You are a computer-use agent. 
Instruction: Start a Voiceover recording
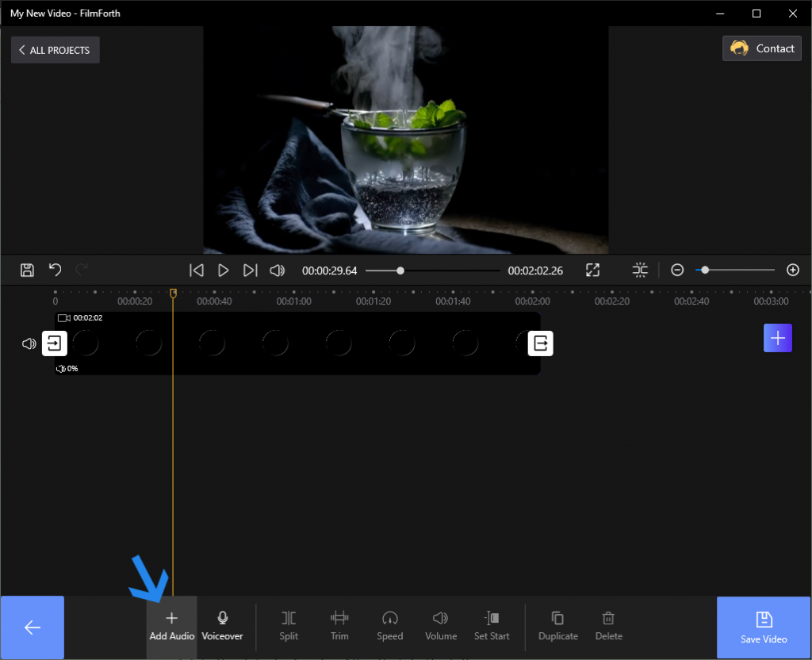[x=222, y=627]
